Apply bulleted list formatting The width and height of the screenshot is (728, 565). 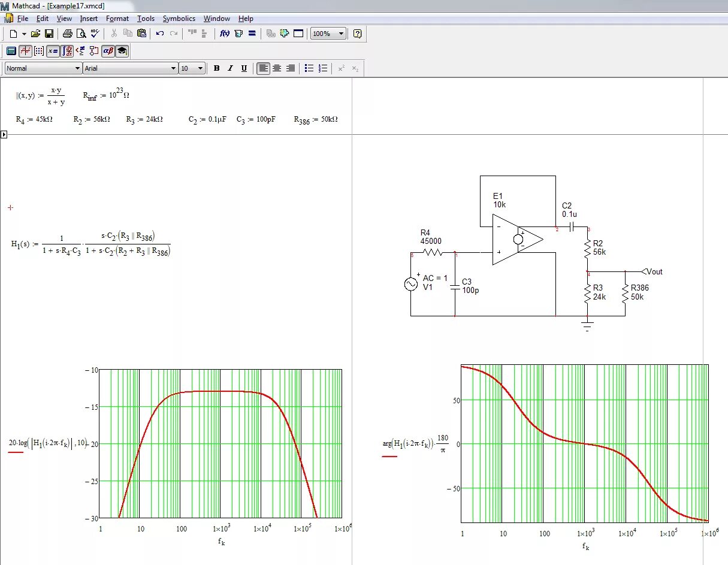pos(309,68)
